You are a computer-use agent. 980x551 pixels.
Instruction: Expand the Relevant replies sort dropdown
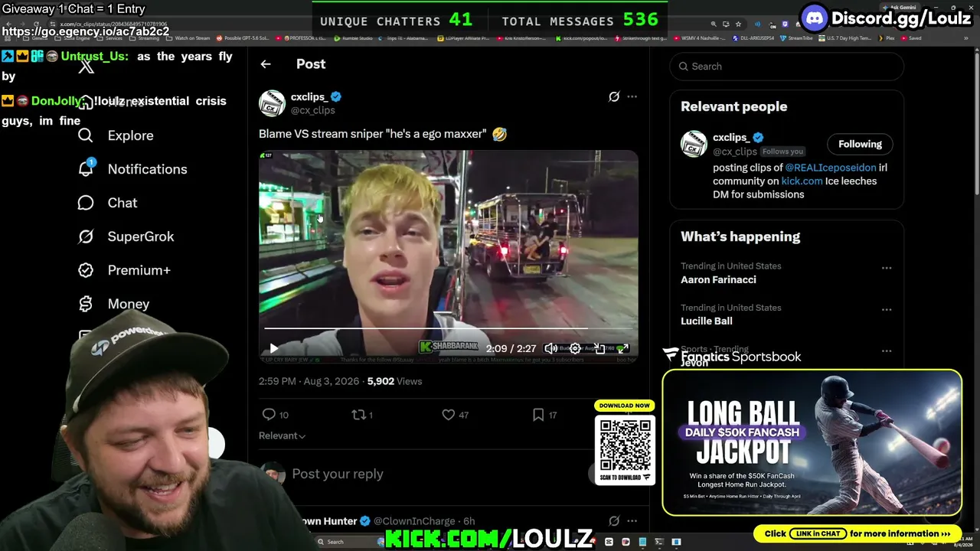click(x=282, y=435)
